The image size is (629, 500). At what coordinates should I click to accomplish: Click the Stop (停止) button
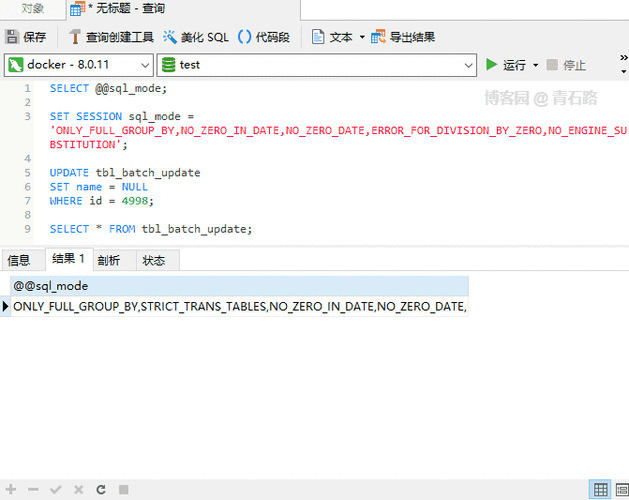pos(566,65)
